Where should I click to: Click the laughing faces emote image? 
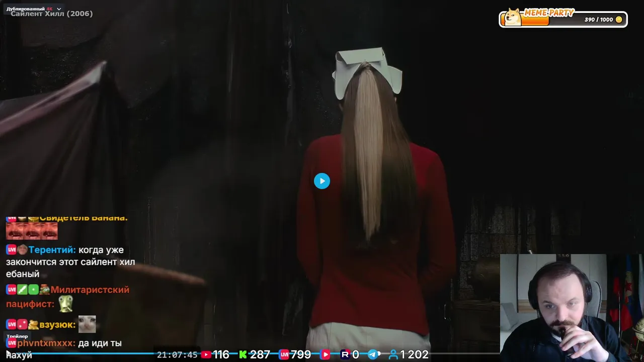[x=32, y=231]
